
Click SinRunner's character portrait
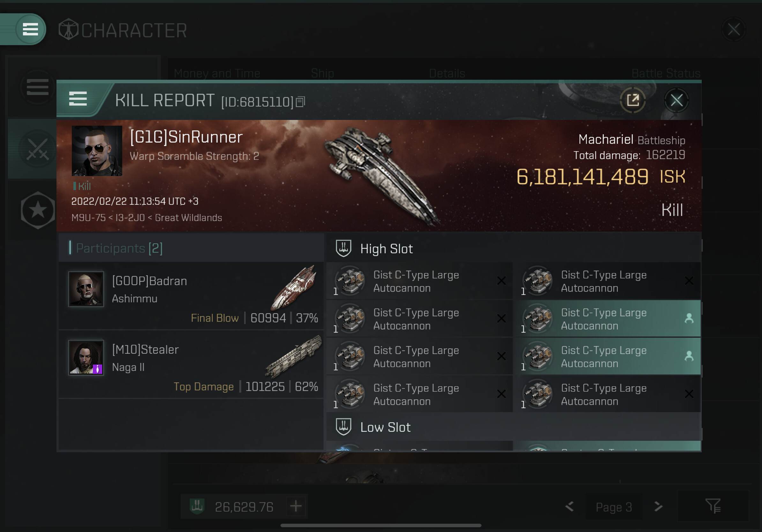[97, 151]
